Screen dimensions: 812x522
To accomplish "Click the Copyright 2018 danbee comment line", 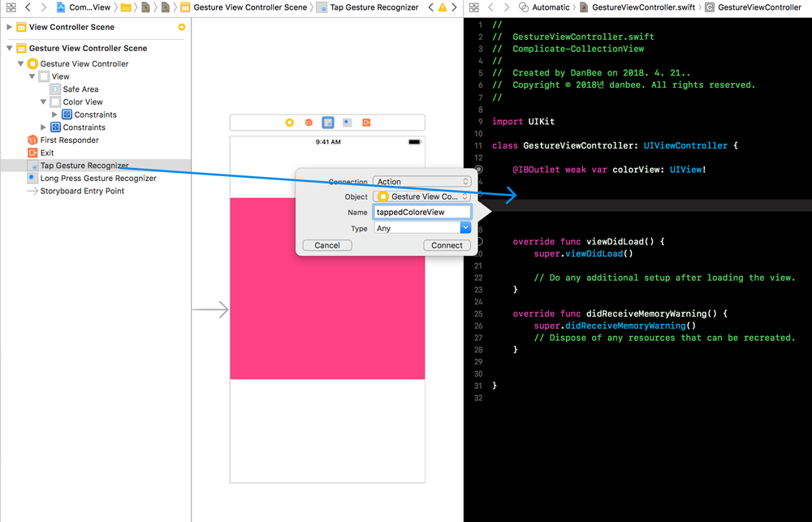I will click(624, 85).
